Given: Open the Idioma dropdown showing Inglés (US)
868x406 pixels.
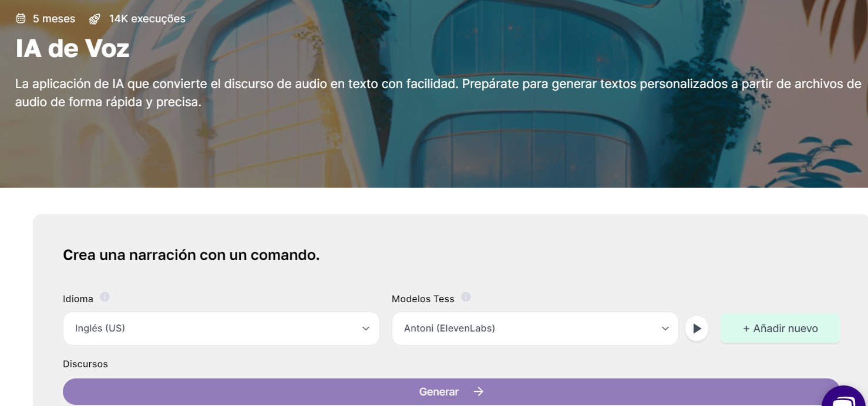Looking at the screenshot, I should [x=221, y=329].
